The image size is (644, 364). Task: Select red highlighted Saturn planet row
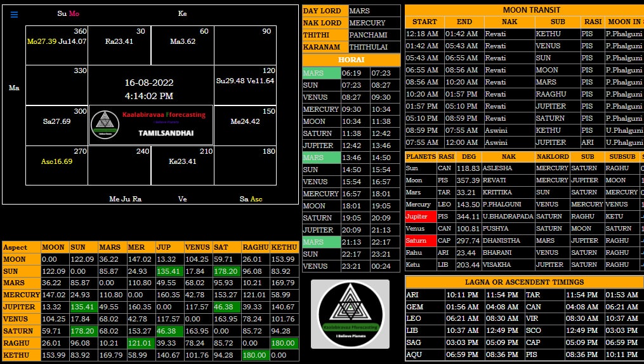pyautogui.click(x=525, y=241)
